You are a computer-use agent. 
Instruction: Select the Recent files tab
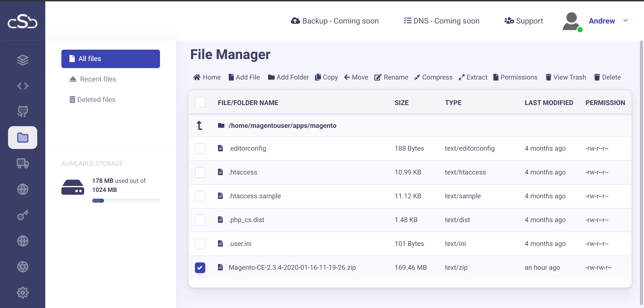pyautogui.click(x=98, y=79)
